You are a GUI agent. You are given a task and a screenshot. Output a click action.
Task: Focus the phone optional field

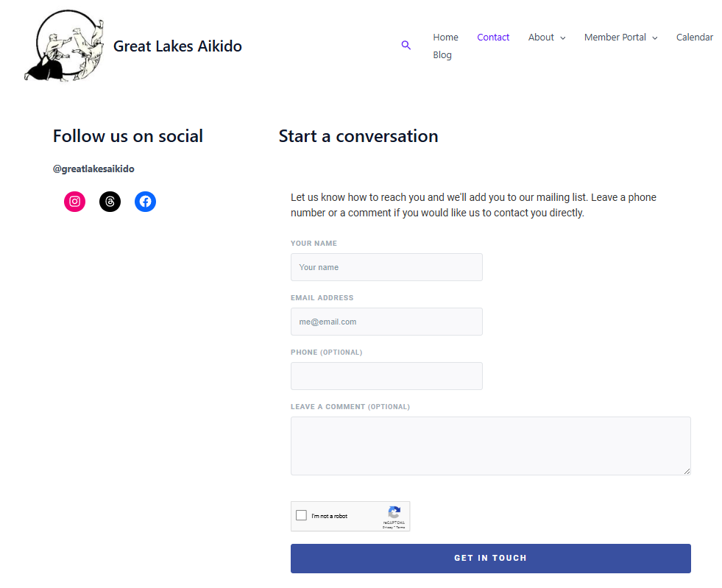[386, 376]
